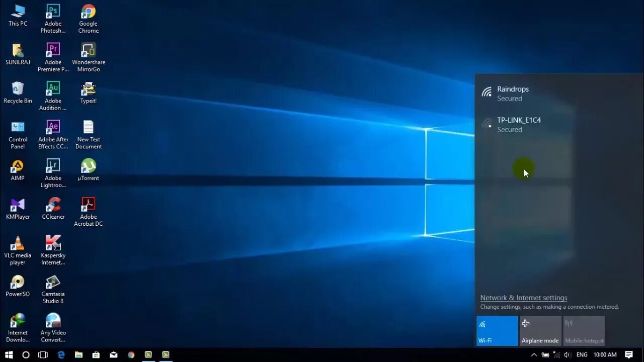644x362 pixels.
Task: Open Adobe Acrobat DC shortcut
Action: [x=89, y=212]
